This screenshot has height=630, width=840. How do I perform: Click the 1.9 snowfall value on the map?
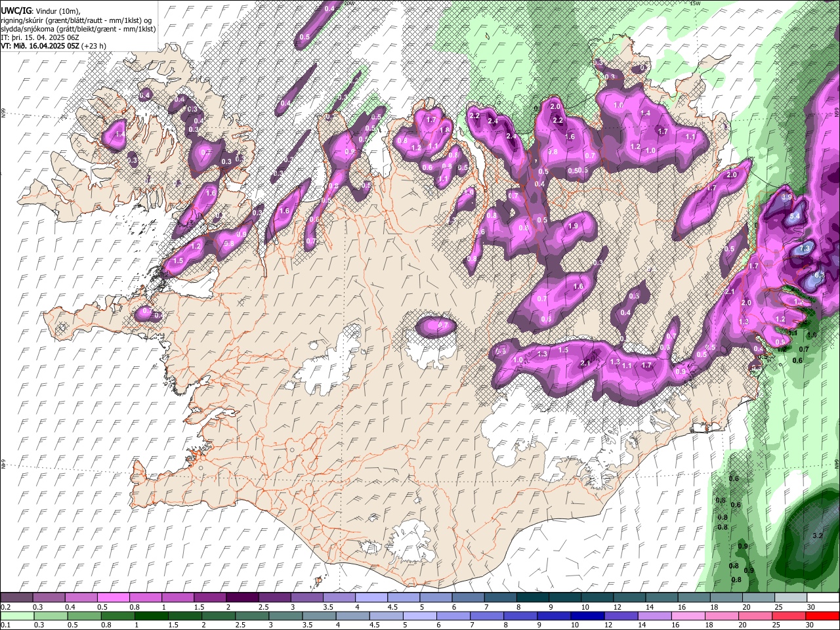(573, 226)
